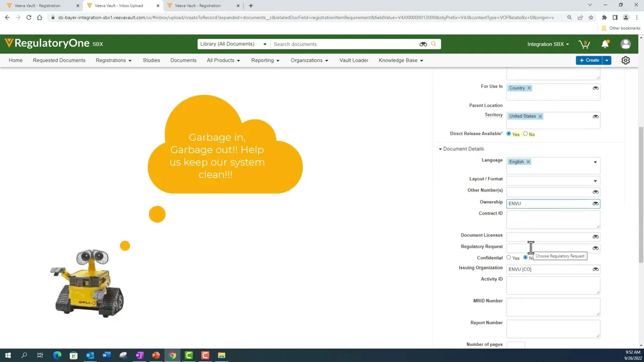Image resolution: width=644 pixels, height=362 pixels.
Task: Open File Explorer from the taskbar
Action: [x=221, y=355]
